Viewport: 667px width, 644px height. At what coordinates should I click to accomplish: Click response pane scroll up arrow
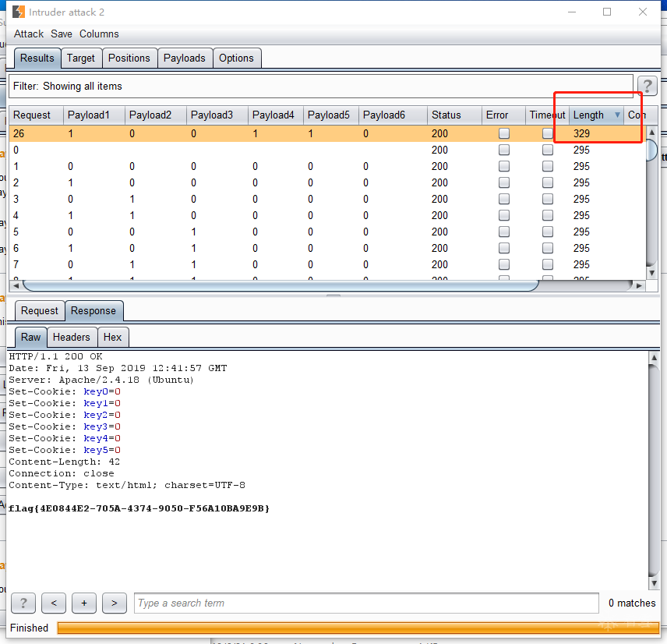[655, 358]
